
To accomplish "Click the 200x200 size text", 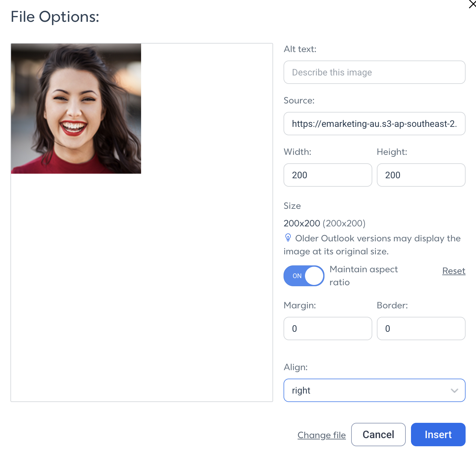I will pyautogui.click(x=324, y=223).
